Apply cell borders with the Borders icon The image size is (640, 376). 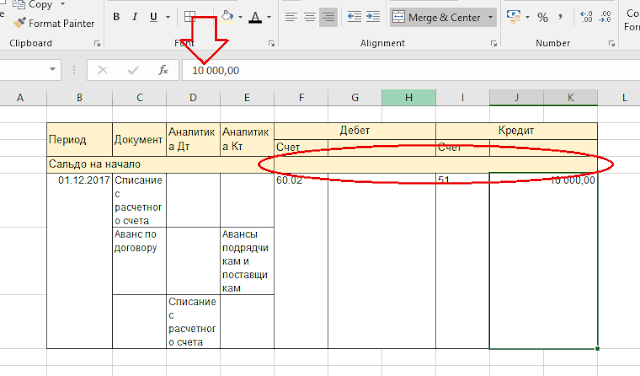190,17
